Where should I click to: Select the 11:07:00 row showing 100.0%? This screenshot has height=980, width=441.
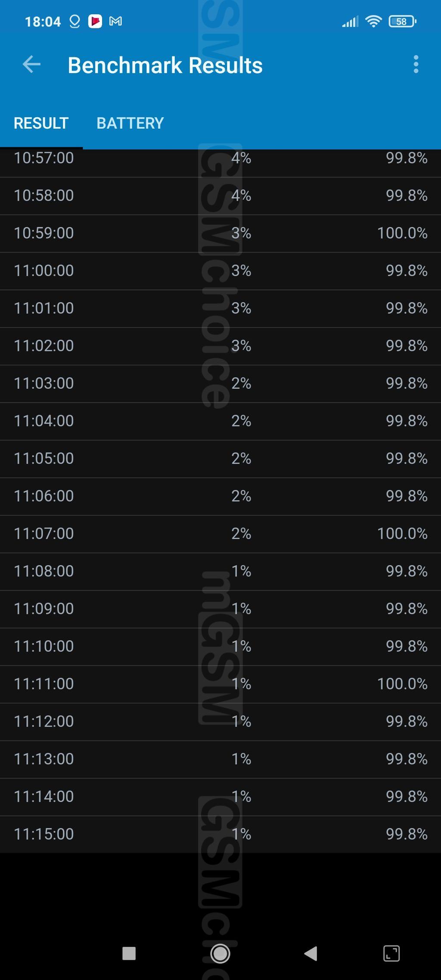point(220,534)
